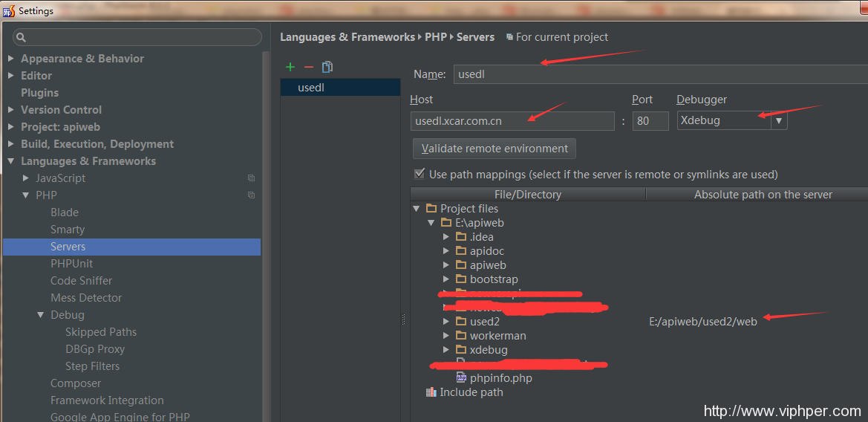Screen dimensions: 868x422
Task: Select Smarty under PHP settings
Action: click(68, 230)
